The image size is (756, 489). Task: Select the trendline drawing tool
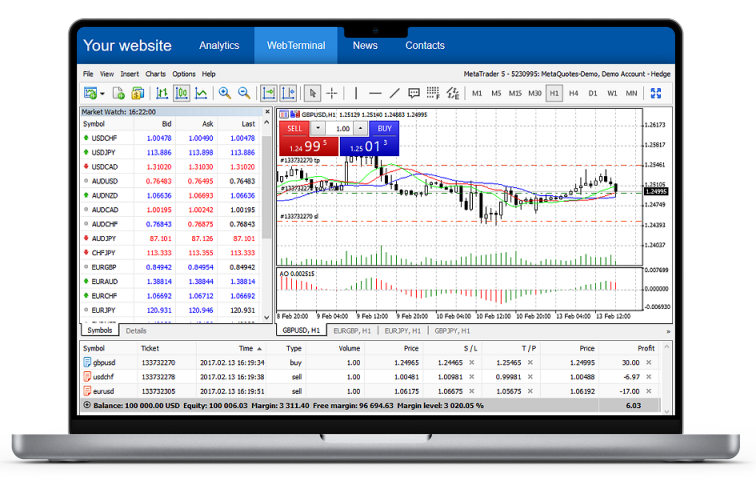(x=394, y=93)
